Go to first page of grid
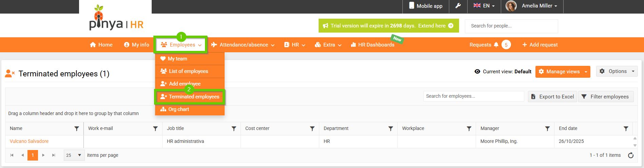 [x=12, y=155]
